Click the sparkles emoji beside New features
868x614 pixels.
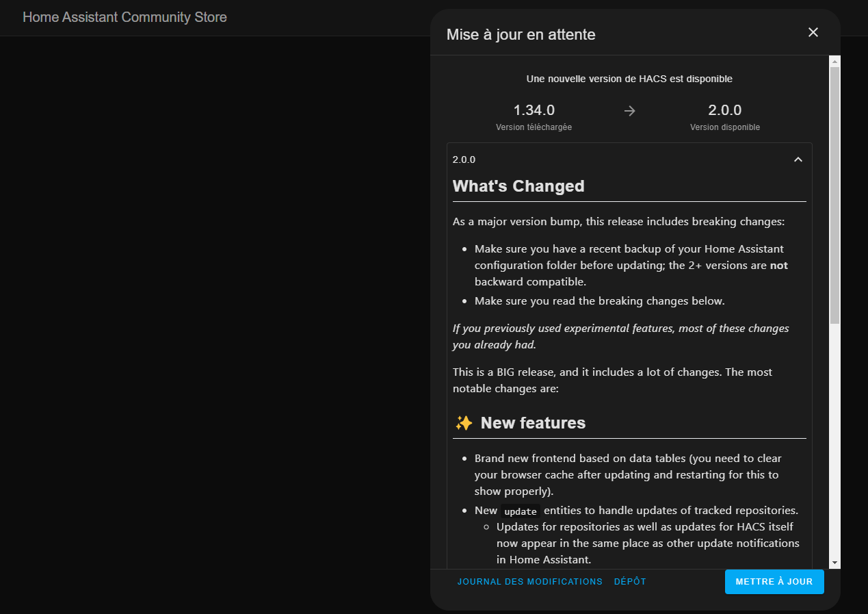tap(464, 423)
